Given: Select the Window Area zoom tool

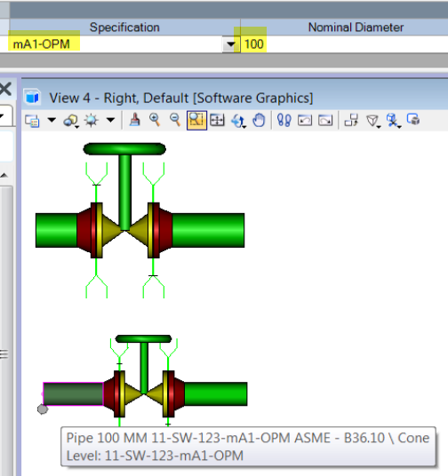Looking at the screenshot, I should (x=196, y=120).
